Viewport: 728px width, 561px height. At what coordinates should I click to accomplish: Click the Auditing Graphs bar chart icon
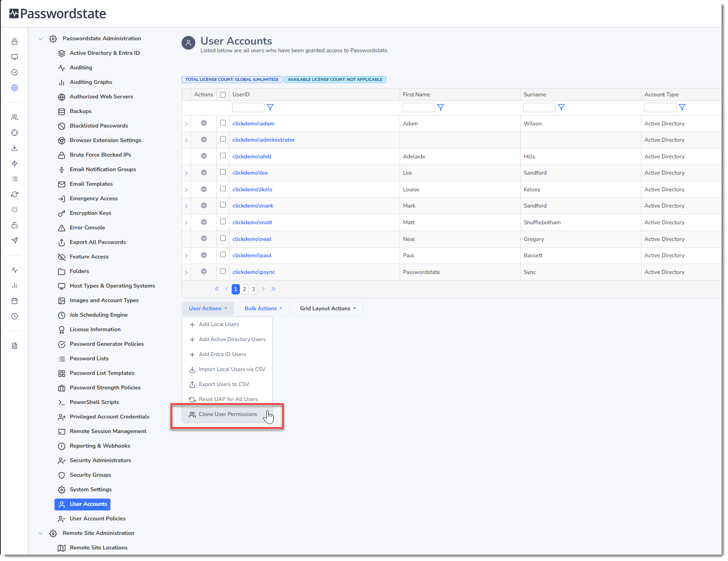(x=62, y=82)
